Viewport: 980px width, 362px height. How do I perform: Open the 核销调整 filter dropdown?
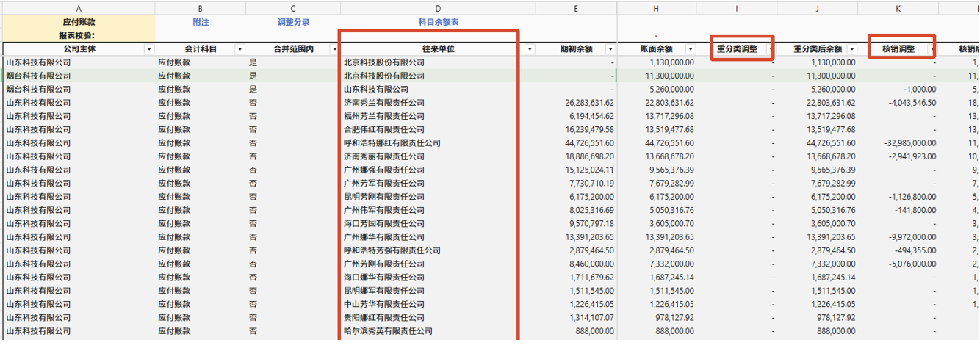tap(932, 49)
